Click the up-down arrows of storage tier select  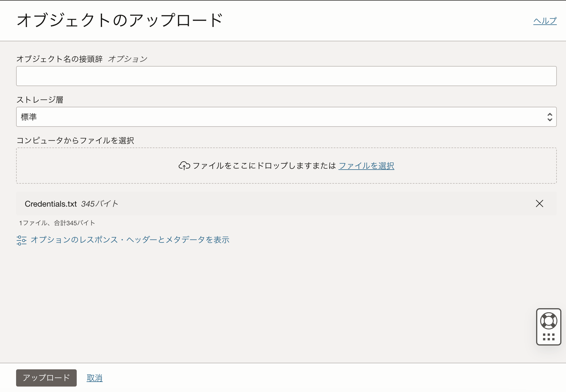click(549, 117)
